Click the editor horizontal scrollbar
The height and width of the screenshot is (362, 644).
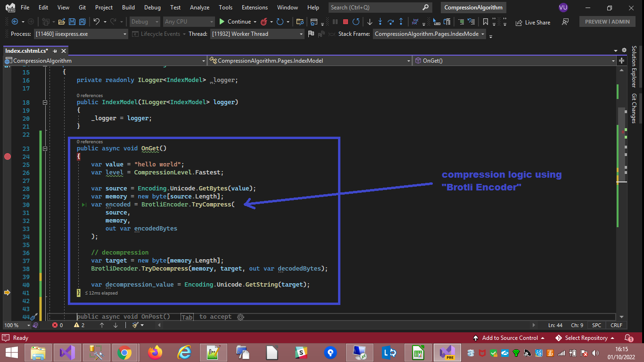click(x=346, y=325)
